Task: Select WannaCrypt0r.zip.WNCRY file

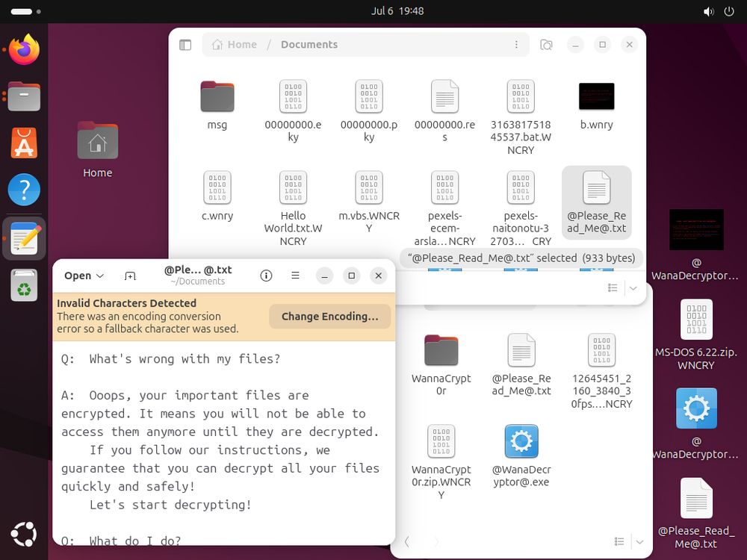Action: 441,462
